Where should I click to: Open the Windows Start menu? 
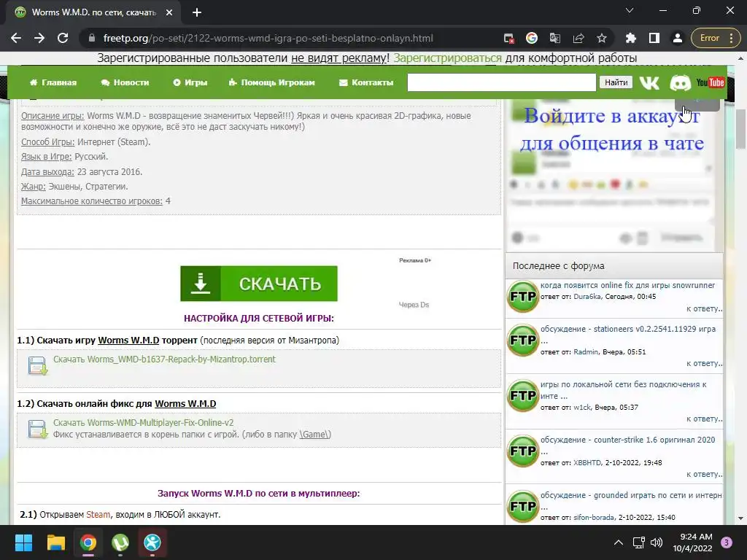pos(23,542)
